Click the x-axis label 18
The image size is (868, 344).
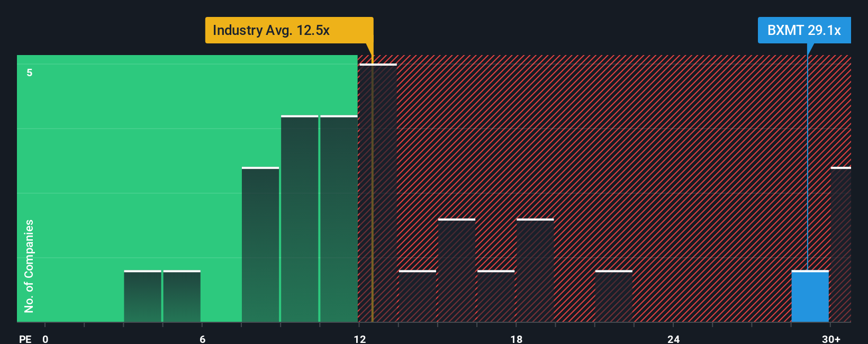(x=516, y=339)
